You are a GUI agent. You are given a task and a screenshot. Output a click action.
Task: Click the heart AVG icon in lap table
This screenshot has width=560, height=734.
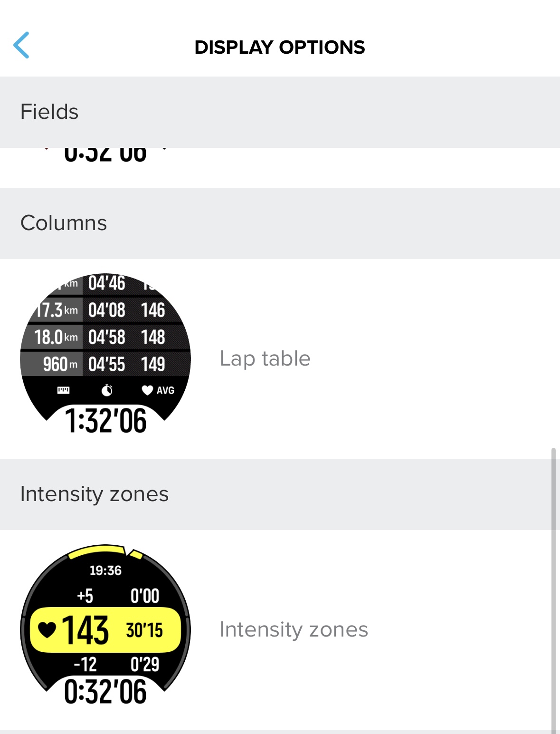[x=158, y=390]
